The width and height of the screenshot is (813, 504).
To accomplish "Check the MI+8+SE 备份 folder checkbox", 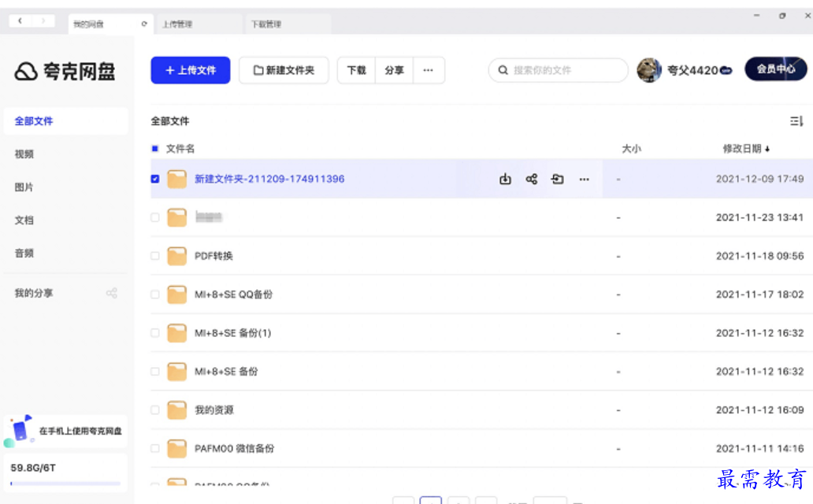I will point(154,371).
